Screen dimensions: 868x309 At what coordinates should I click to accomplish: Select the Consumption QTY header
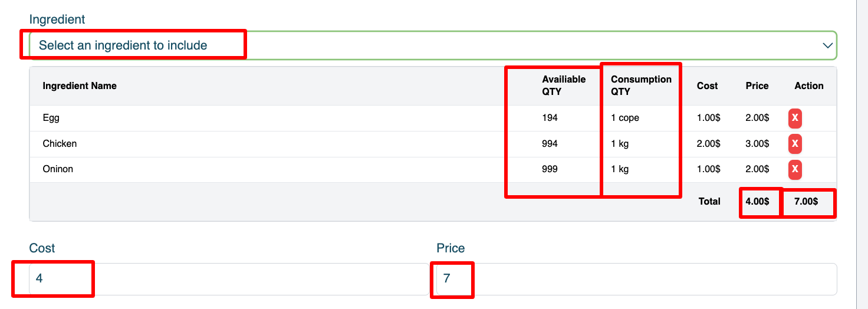[x=641, y=86]
